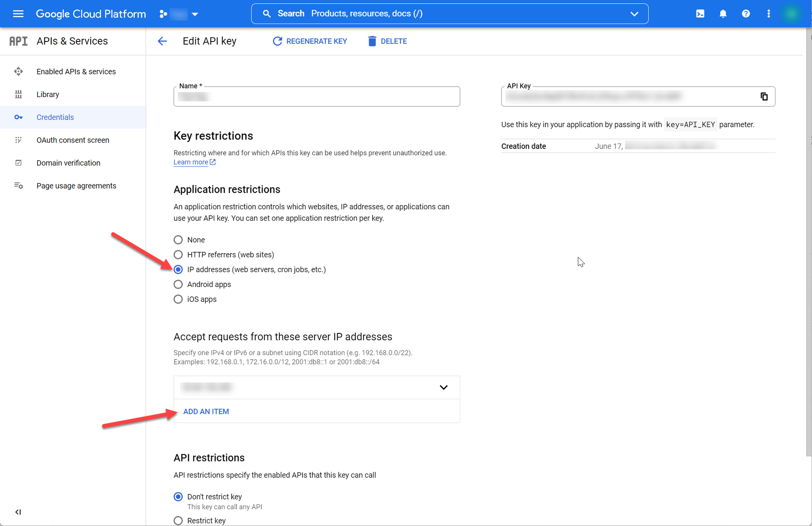Select iOS apps radio option
The width and height of the screenshot is (812, 526).
pos(178,299)
